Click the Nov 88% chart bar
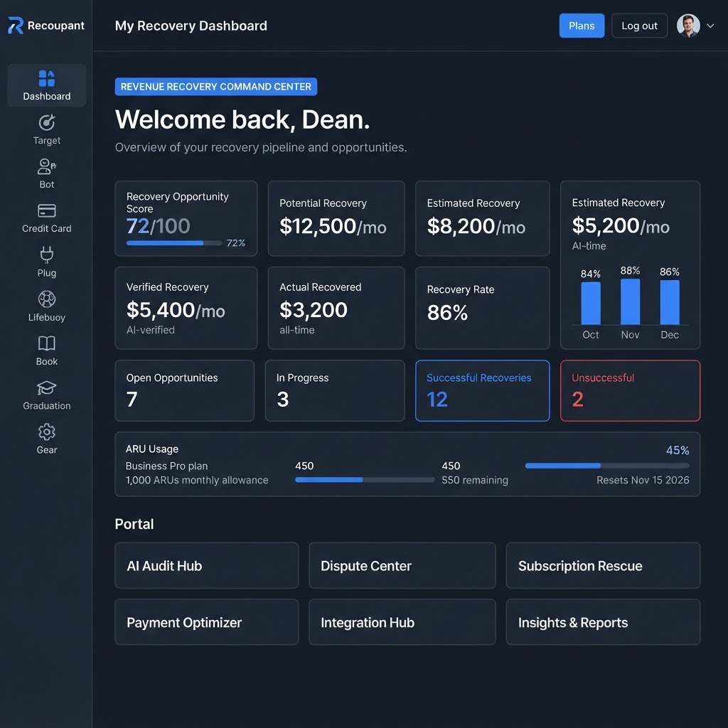This screenshot has width=728, height=728. 630,301
